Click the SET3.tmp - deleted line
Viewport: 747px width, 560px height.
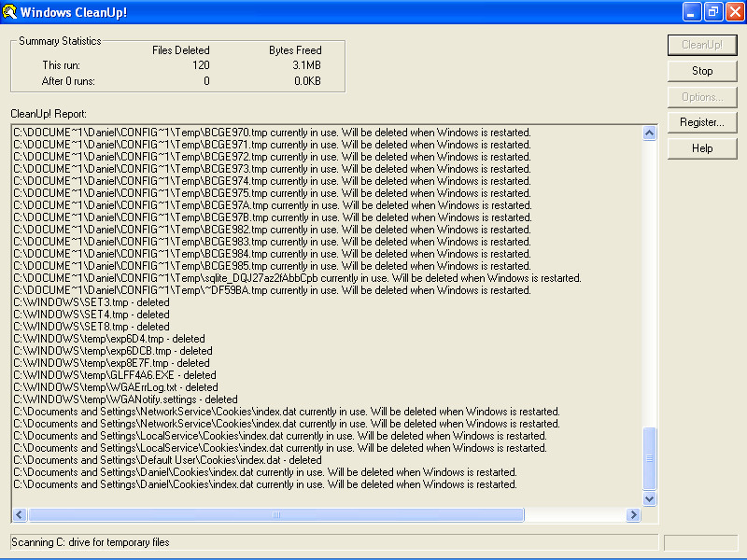point(92,302)
